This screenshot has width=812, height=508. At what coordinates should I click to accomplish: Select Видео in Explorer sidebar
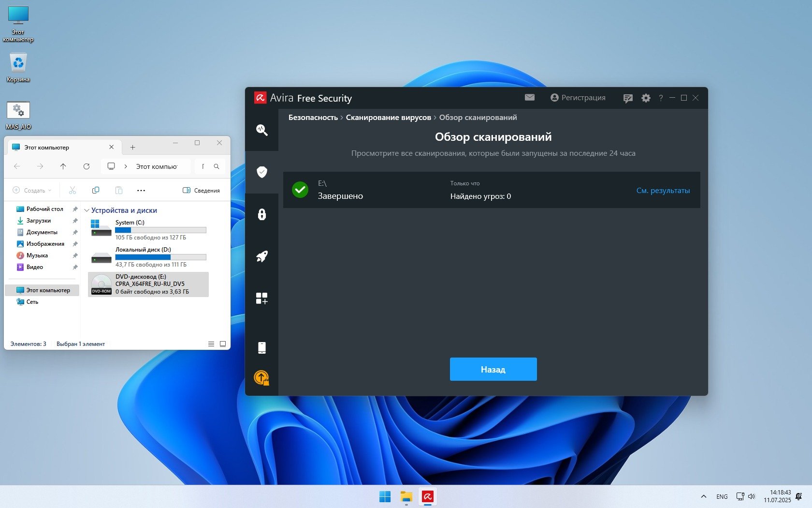[x=34, y=267]
